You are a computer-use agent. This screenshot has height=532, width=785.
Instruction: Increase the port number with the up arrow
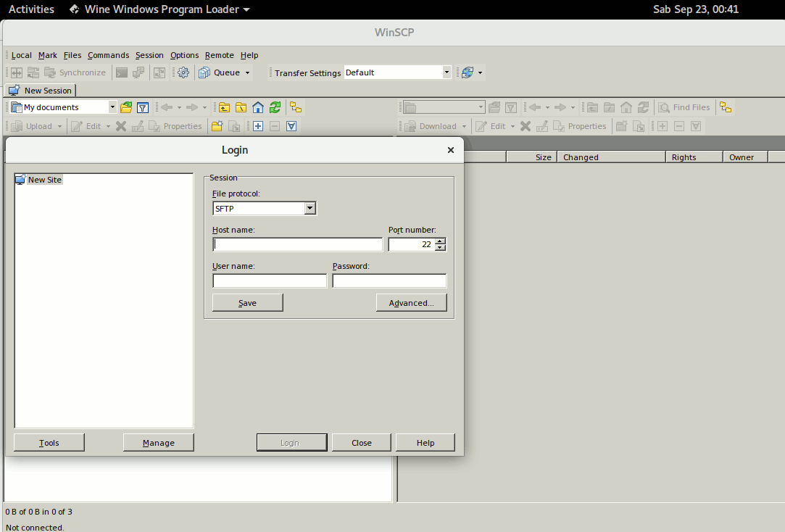coord(440,241)
